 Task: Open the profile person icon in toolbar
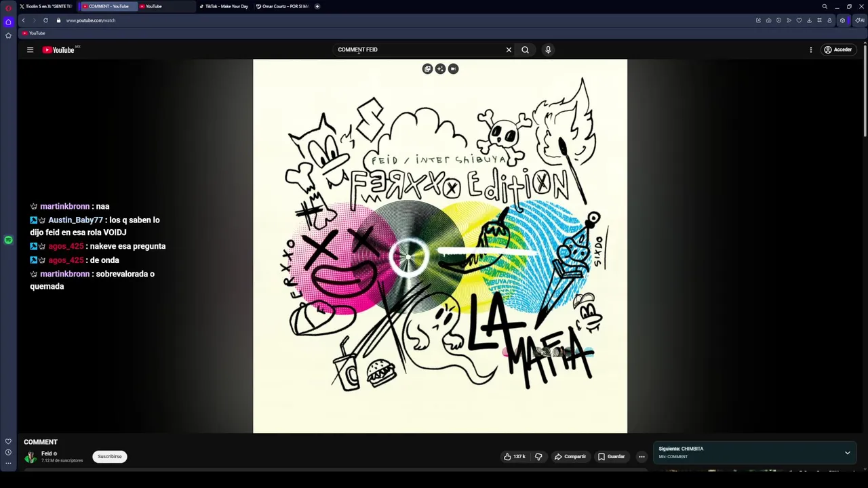tap(829, 20)
